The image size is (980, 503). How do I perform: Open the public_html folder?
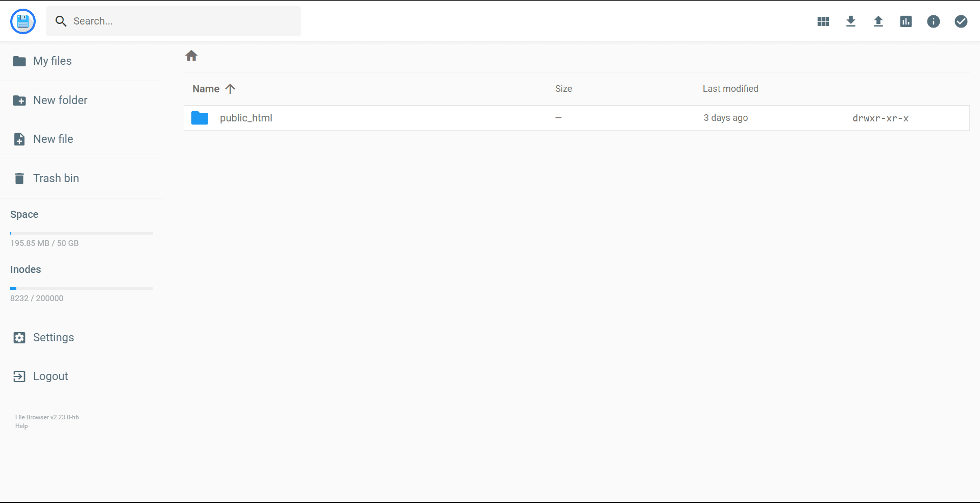tap(246, 118)
